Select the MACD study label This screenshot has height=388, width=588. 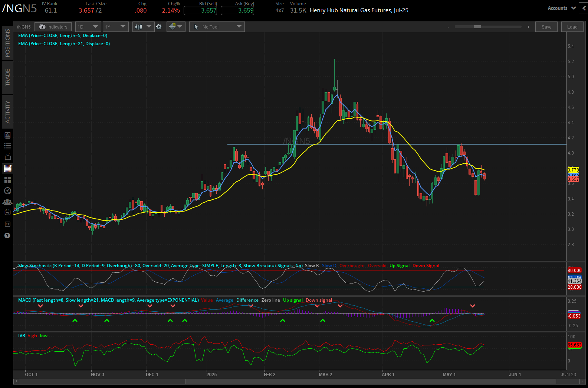[x=108, y=300]
